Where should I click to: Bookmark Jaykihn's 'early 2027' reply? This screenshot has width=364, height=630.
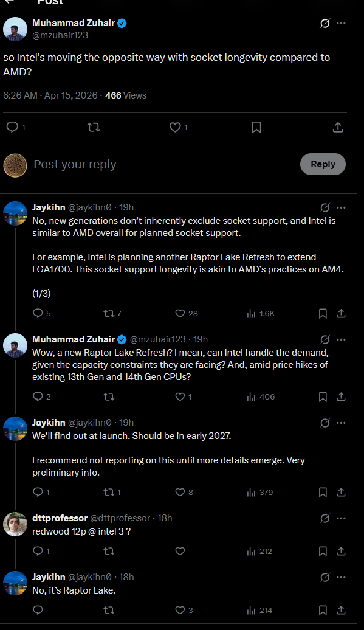pyautogui.click(x=323, y=492)
